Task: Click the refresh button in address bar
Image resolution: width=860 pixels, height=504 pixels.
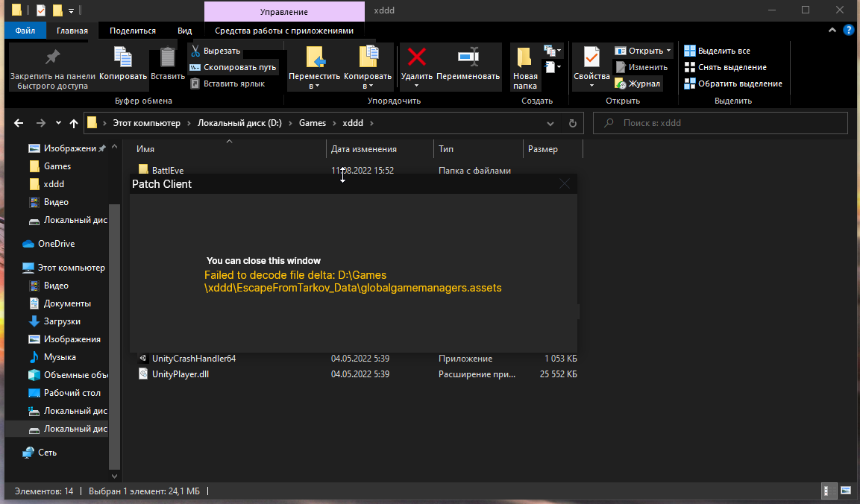Action: 572,123
